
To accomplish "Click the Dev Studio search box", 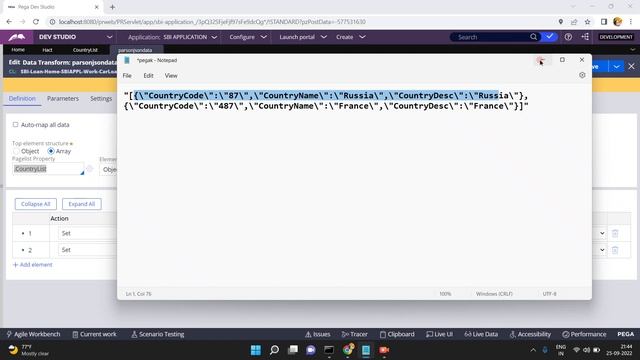I will click(492, 37).
